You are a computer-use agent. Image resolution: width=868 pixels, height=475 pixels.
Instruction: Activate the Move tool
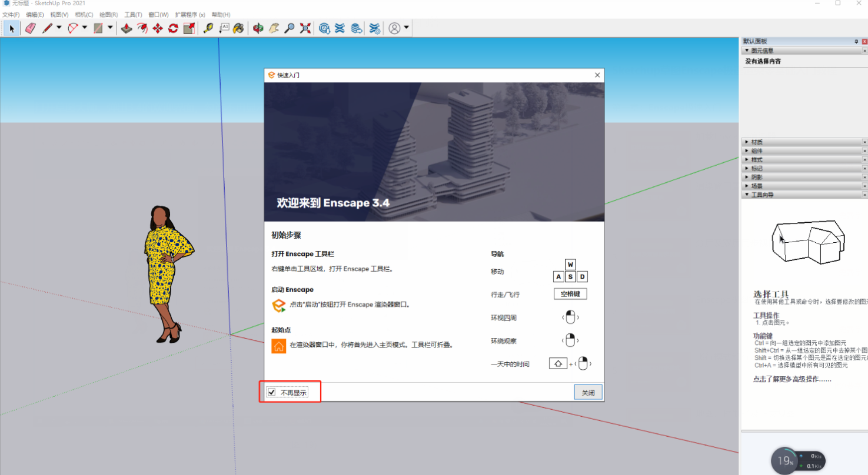tap(158, 28)
